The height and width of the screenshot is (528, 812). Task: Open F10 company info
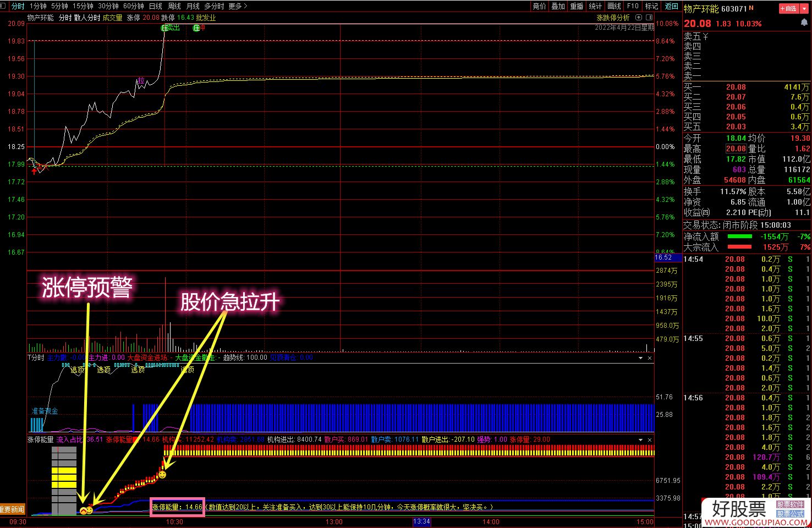click(x=633, y=6)
